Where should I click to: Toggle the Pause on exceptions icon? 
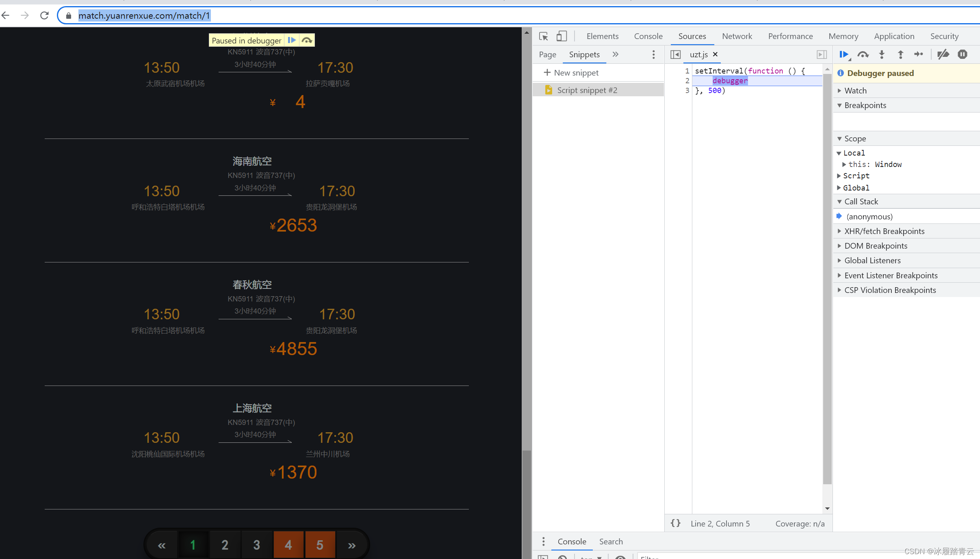(964, 54)
